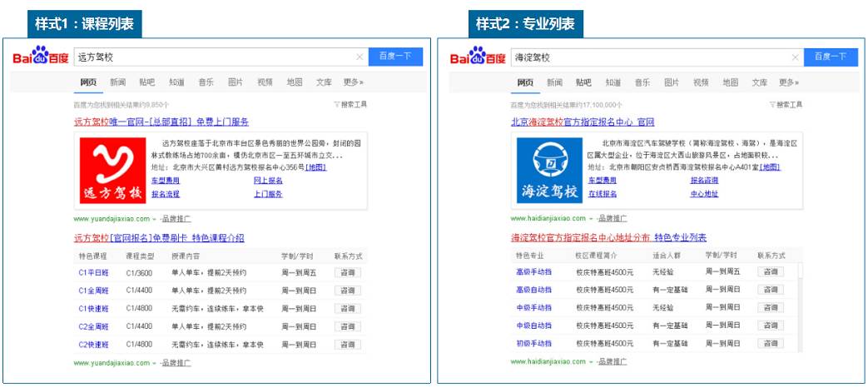
Task: Click 百度一下 button beside 远方驾校 query
Action: coord(395,57)
